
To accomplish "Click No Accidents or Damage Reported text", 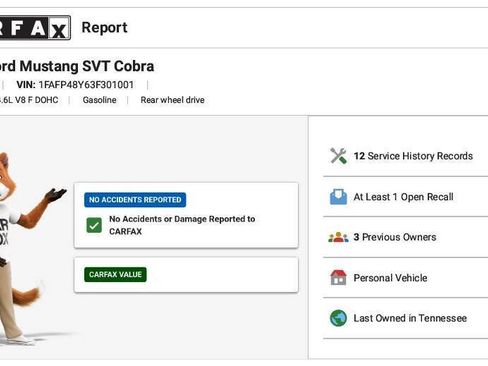I will [x=182, y=225].
